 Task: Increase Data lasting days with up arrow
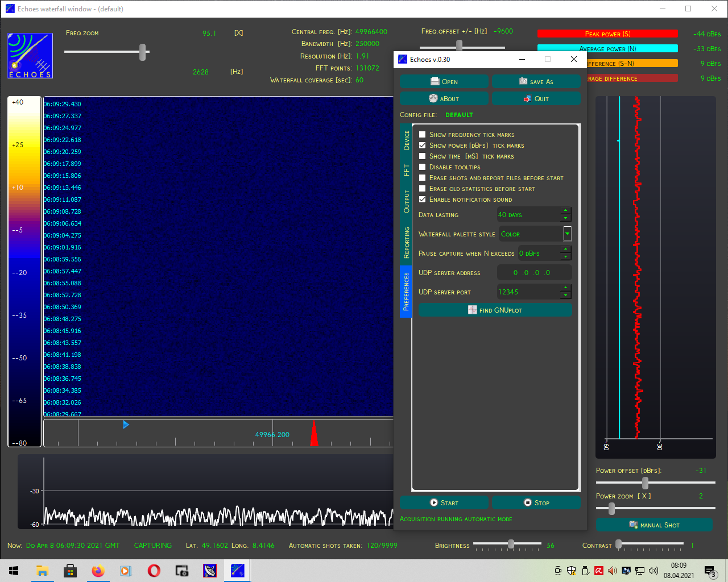click(566, 211)
